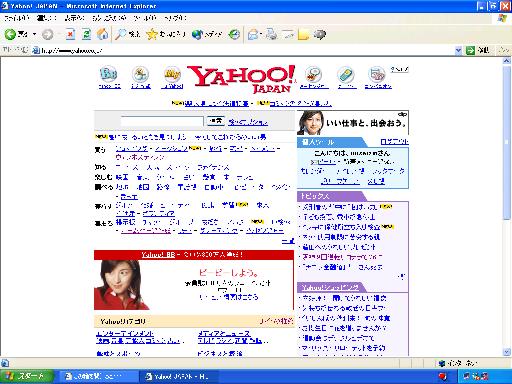Screen dimensions: 512x384
Task: Click the History toolbar icon
Action: pyautogui.click(x=234, y=34)
